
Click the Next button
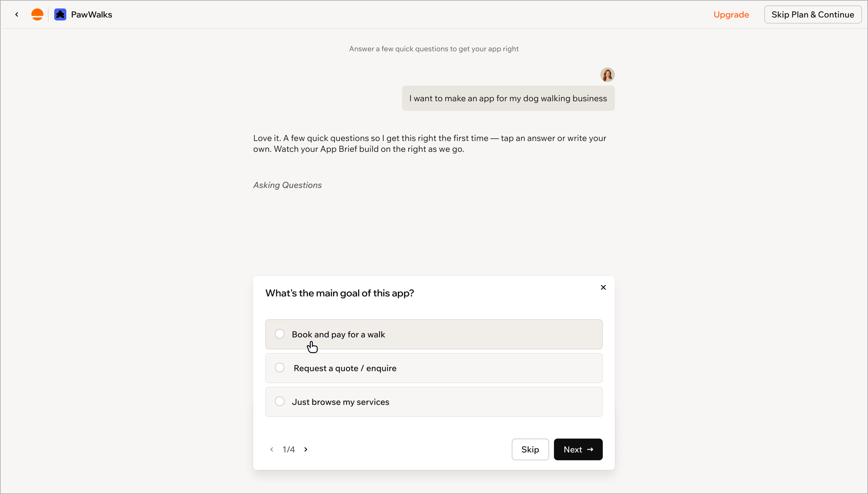[x=578, y=449]
